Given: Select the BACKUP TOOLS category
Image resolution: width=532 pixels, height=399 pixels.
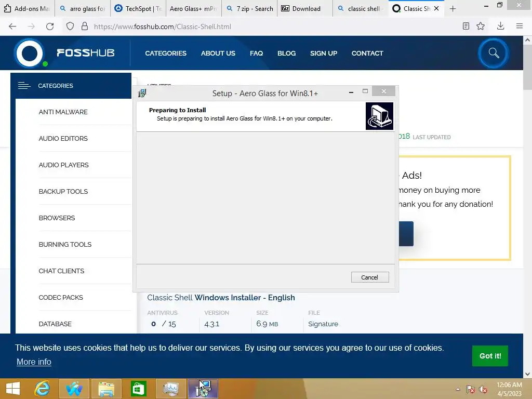Looking at the screenshot, I should tap(63, 191).
